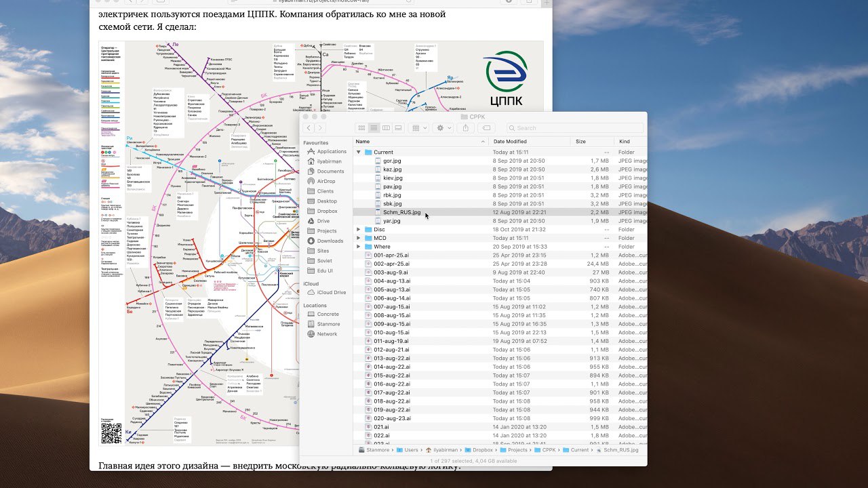The height and width of the screenshot is (488, 868).
Task: Expand the MCD folder
Action: click(x=359, y=238)
